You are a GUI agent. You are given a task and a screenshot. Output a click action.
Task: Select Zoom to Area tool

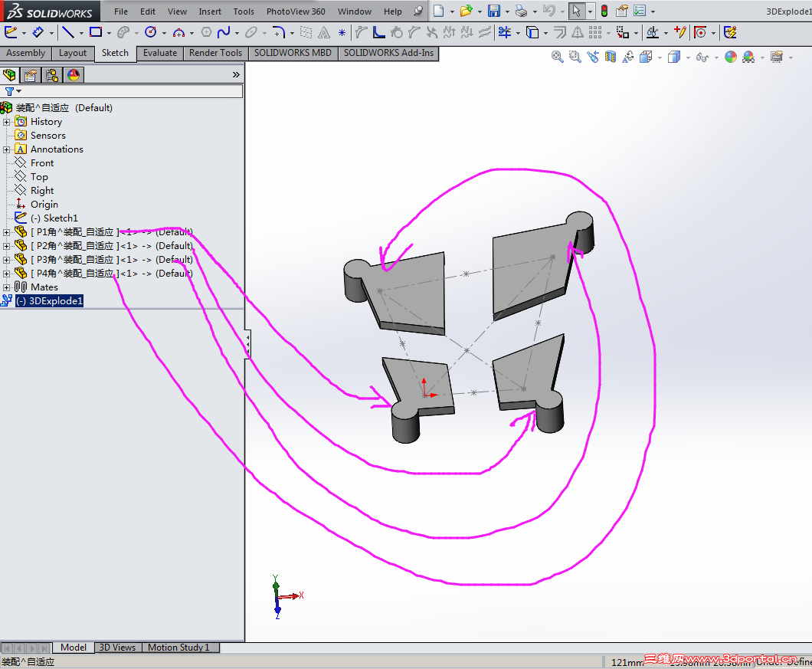(575, 57)
